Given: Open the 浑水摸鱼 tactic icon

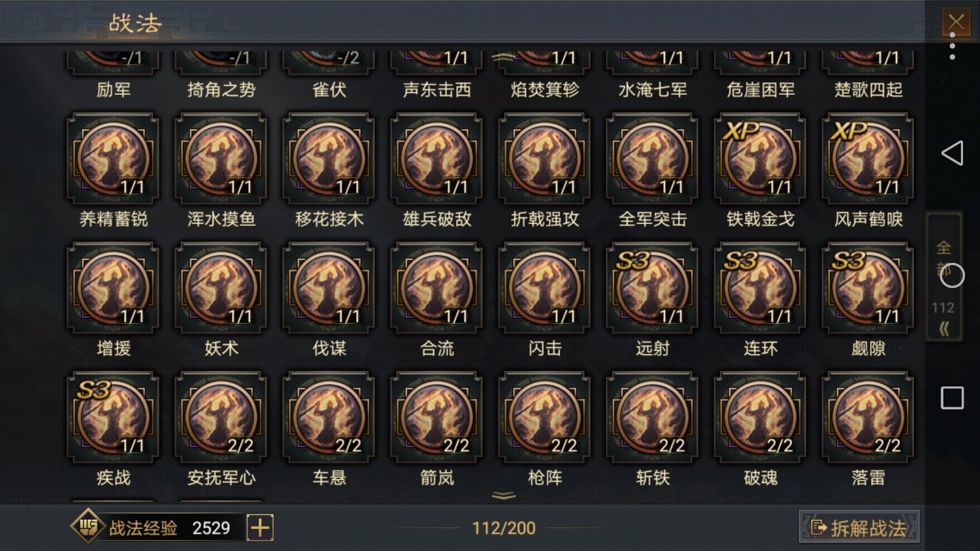Looking at the screenshot, I should coord(221,159).
